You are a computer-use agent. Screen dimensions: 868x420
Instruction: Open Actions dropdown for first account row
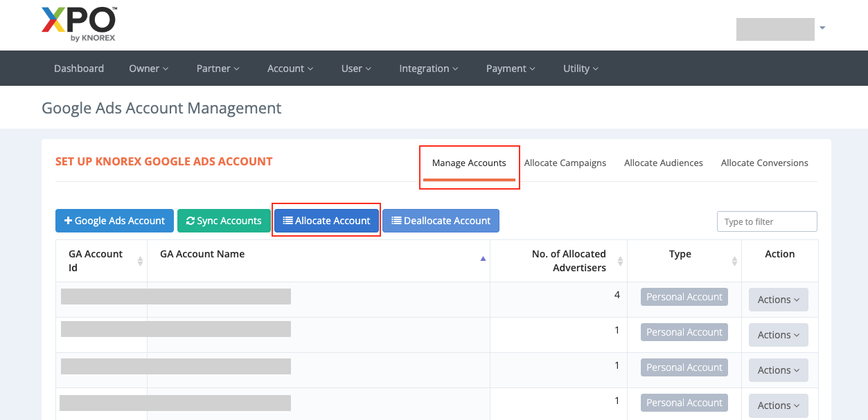pos(778,300)
